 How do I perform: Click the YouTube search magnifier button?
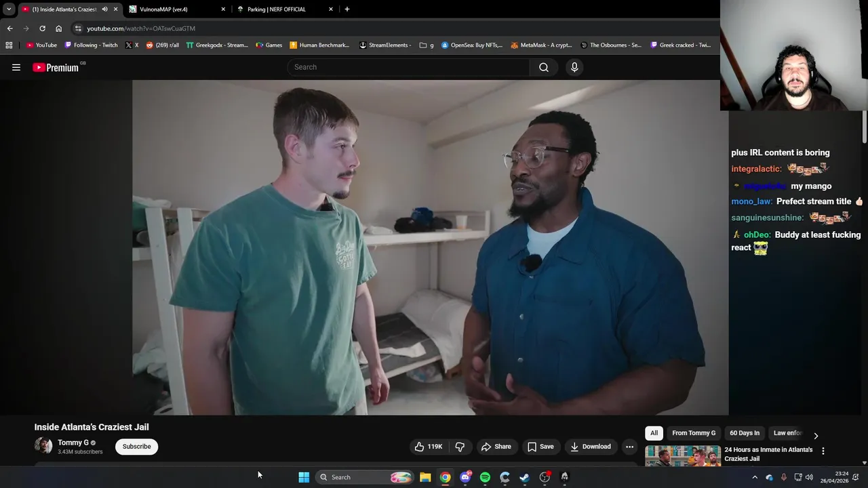pyautogui.click(x=544, y=67)
